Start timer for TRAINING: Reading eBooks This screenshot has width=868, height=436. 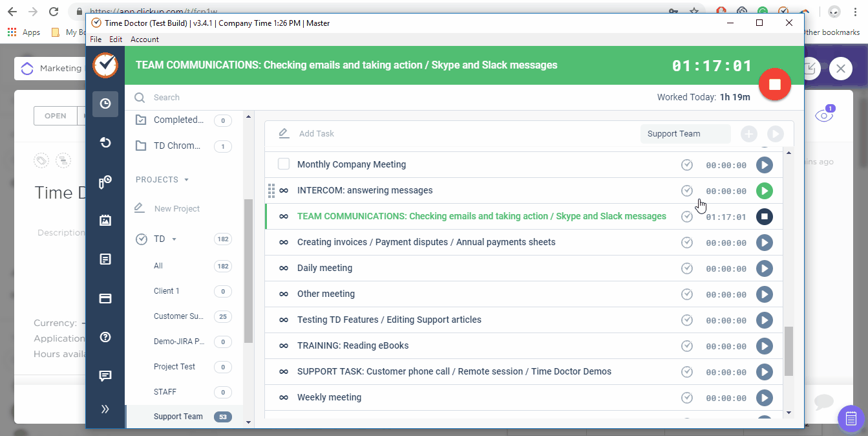(764, 346)
